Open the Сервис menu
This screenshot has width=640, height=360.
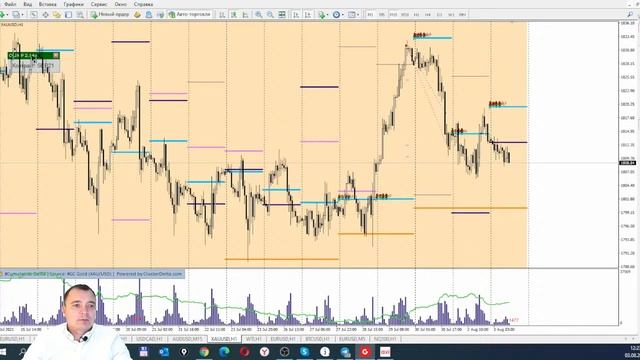[x=99, y=4]
